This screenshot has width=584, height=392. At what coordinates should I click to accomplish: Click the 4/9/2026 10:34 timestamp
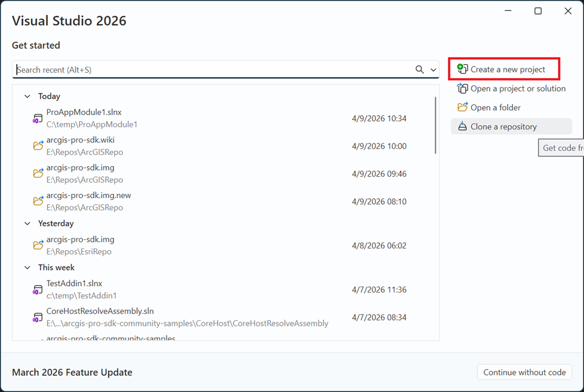[x=379, y=118]
